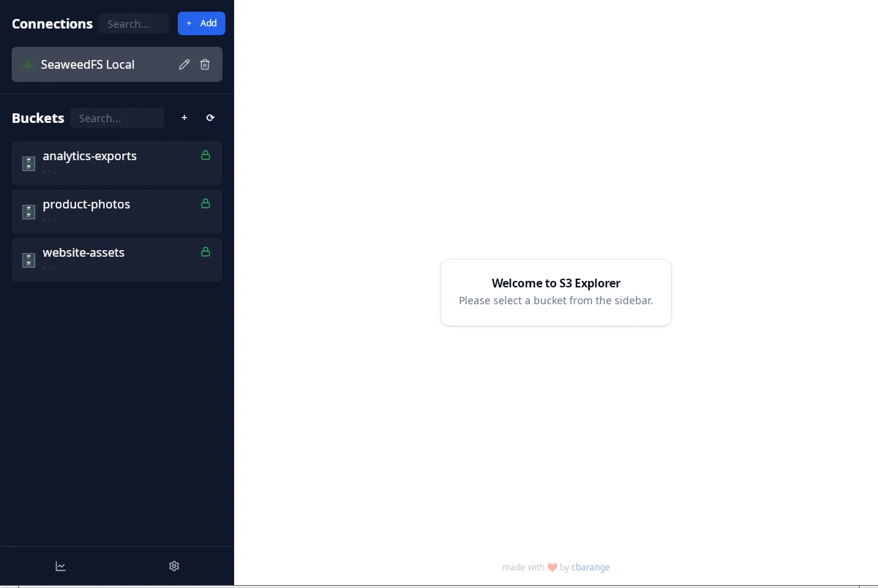Click the Welcome to S3 Explorer title
The image size is (878, 588).
[556, 283]
